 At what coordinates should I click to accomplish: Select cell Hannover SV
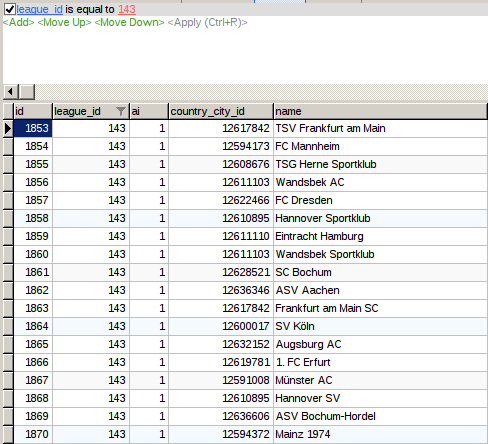(x=380, y=398)
